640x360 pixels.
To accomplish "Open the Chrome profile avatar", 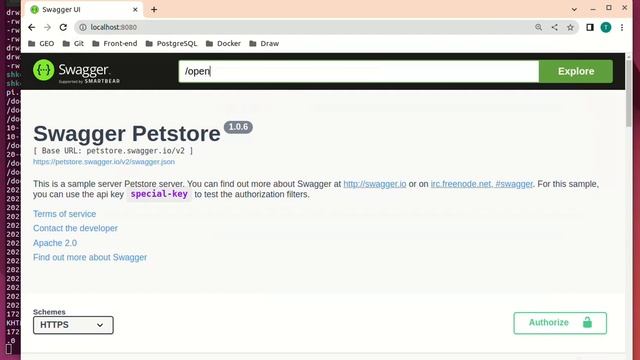I will tap(606, 27).
